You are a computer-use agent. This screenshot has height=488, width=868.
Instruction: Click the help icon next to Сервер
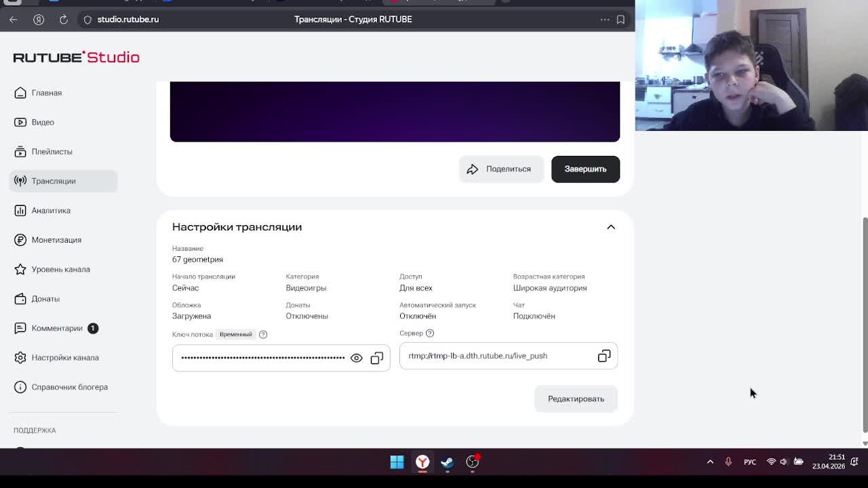(430, 333)
